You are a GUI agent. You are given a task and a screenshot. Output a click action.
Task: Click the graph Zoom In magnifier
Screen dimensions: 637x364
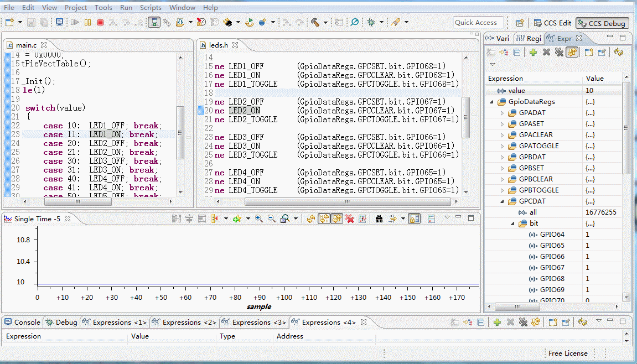pyautogui.click(x=259, y=219)
